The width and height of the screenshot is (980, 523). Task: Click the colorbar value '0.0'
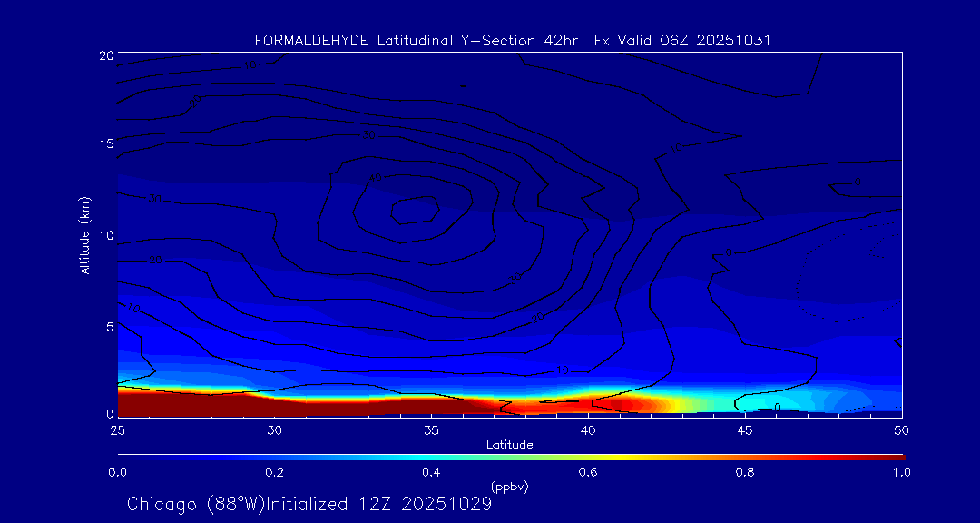tap(118, 472)
